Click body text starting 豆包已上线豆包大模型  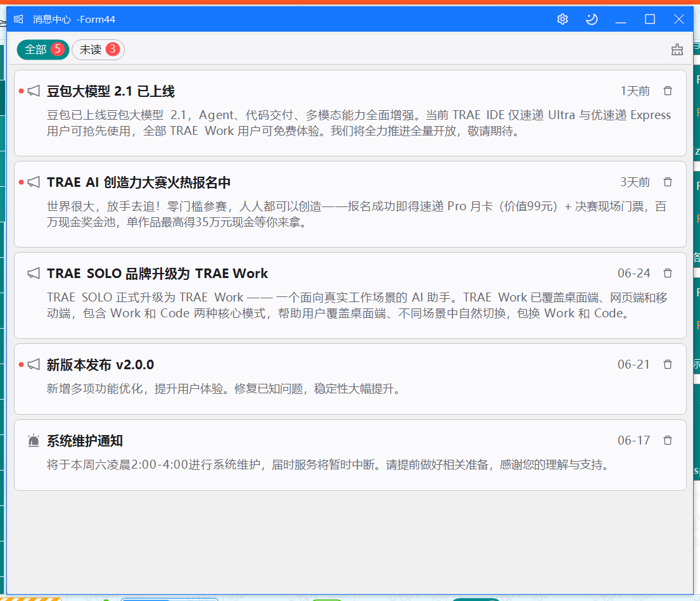pyautogui.click(x=359, y=123)
